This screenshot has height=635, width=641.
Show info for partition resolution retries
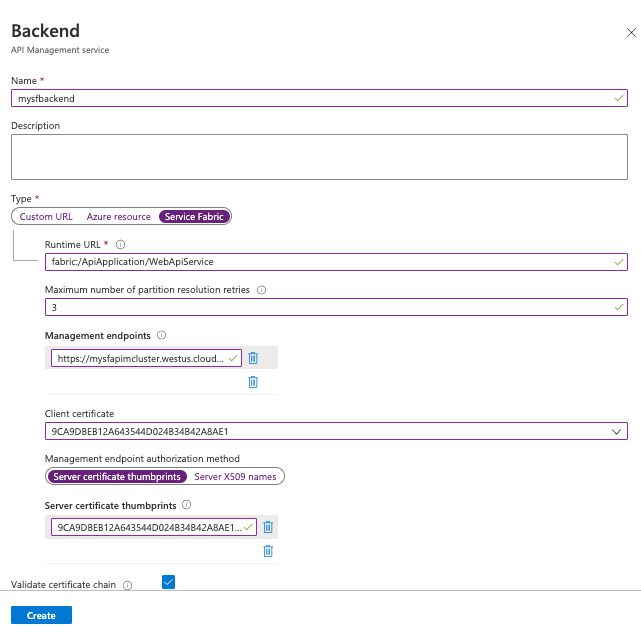point(262,290)
